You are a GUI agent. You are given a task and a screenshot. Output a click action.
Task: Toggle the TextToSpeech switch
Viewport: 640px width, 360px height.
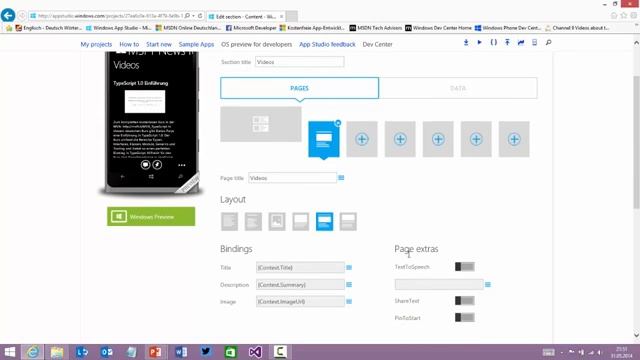point(465,267)
